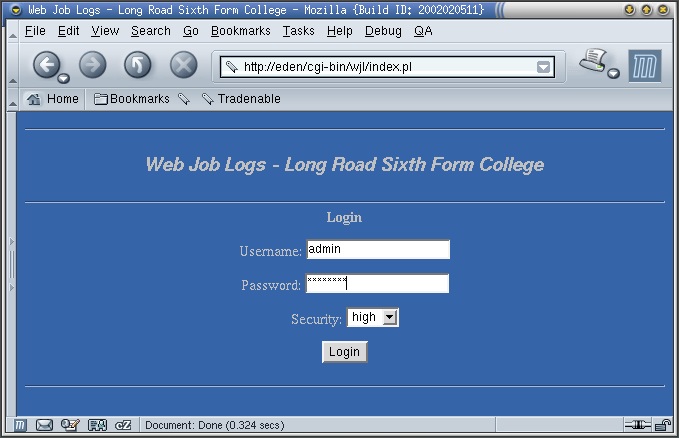
Task: Open Address Book from status bar
Action: 97,425
